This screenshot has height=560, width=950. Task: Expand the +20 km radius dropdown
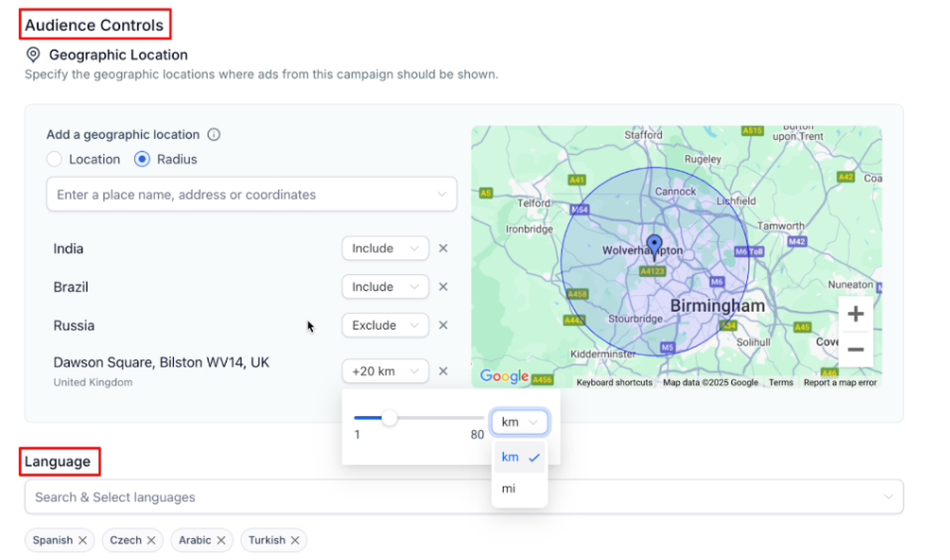(x=385, y=371)
